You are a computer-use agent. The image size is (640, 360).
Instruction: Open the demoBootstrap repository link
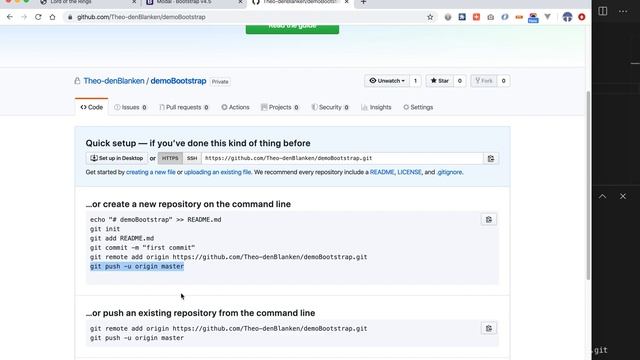[x=178, y=81]
